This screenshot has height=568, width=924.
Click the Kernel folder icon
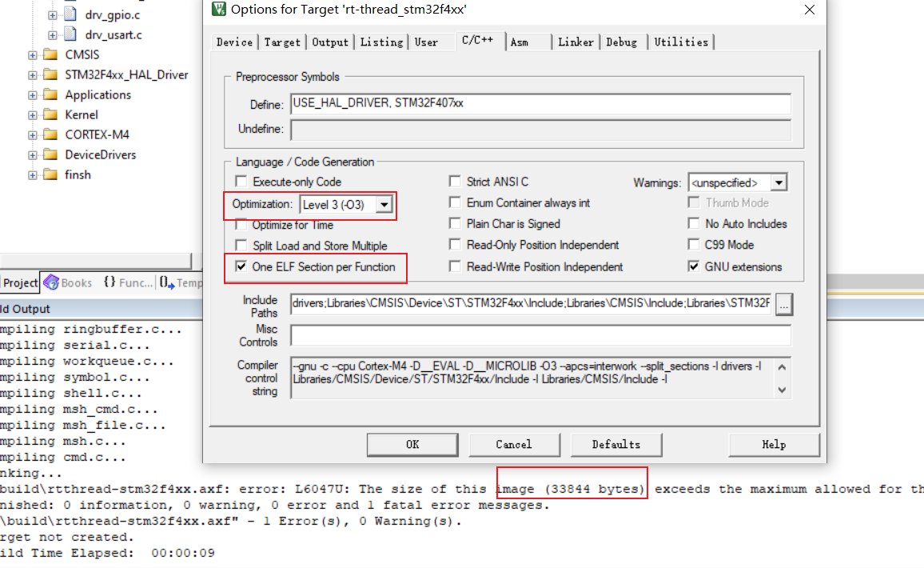(x=50, y=115)
